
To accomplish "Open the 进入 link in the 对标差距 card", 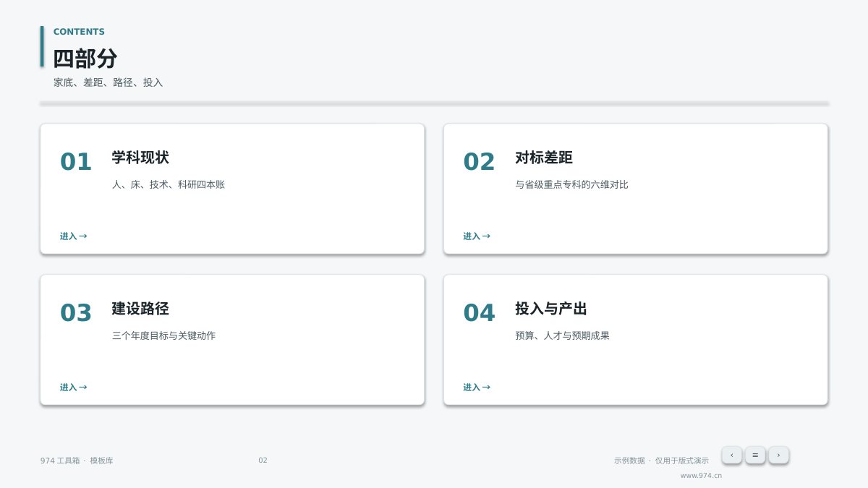I will pyautogui.click(x=477, y=236).
